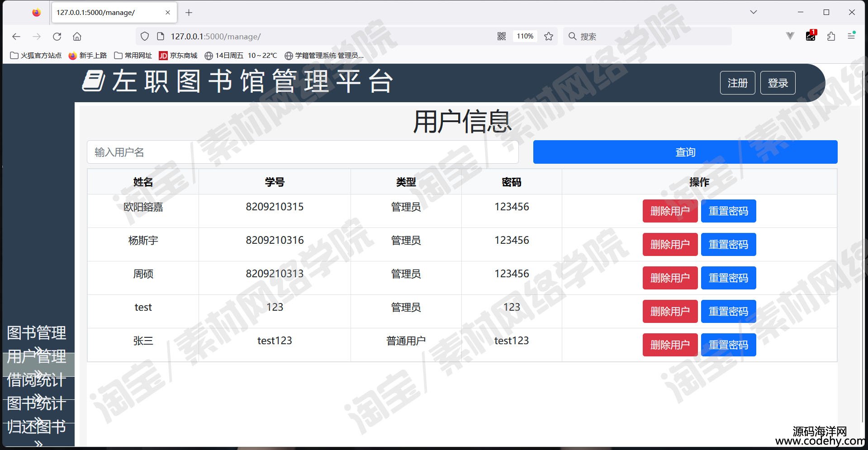Open the 新手上路 bookmark
868x450 pixels.
(x=88, y=56)
